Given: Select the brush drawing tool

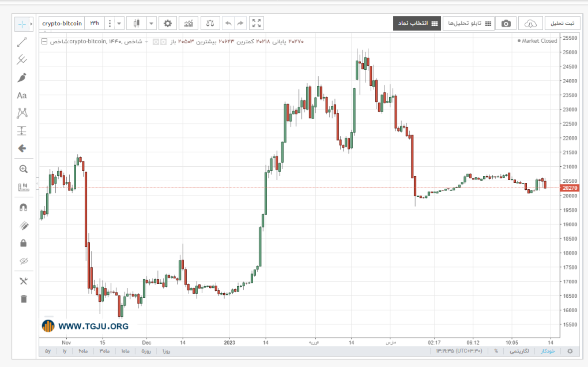Looking at the screenshot, I should click(22, 78).
